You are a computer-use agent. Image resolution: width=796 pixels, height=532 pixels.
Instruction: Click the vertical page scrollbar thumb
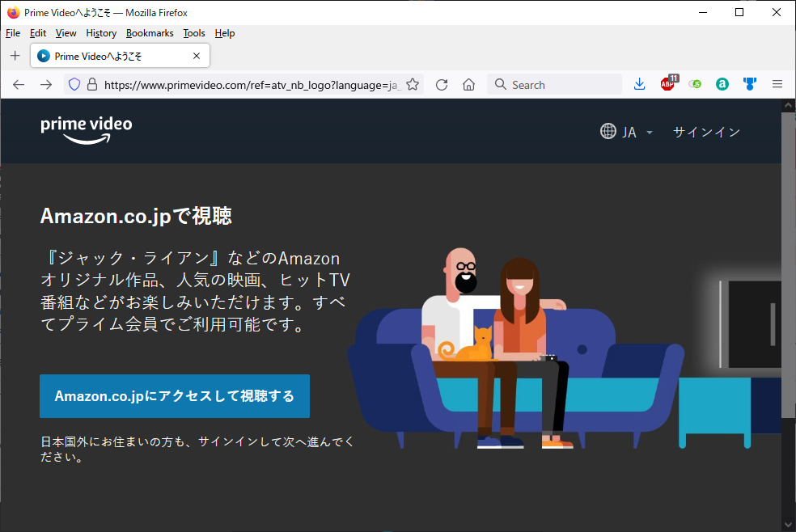point(788,267)
